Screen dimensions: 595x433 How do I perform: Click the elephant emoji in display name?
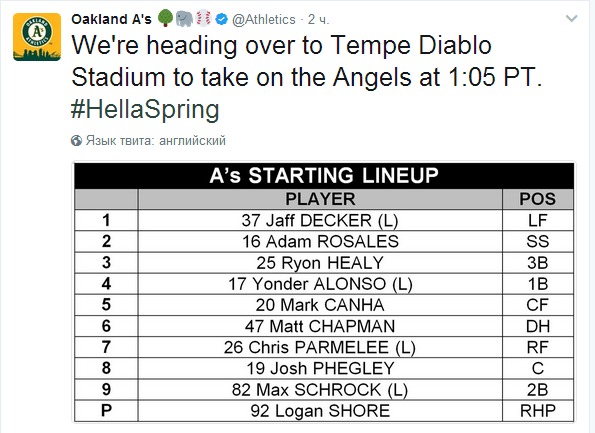click(184, 18)
